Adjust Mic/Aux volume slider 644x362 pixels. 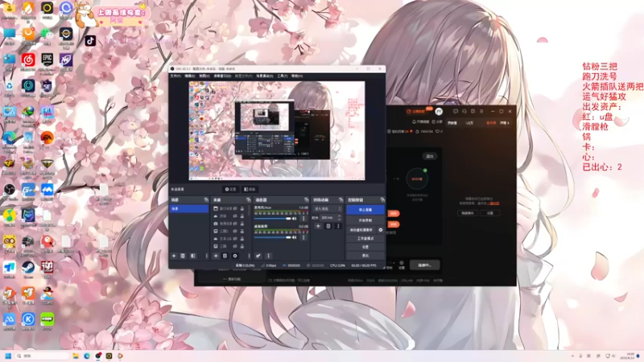(x=272, y=218)
